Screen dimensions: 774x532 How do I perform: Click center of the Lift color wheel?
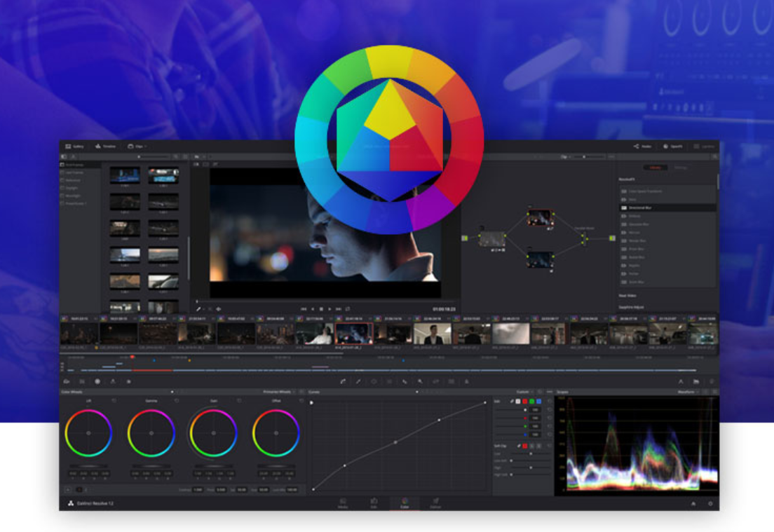[88, 432]
